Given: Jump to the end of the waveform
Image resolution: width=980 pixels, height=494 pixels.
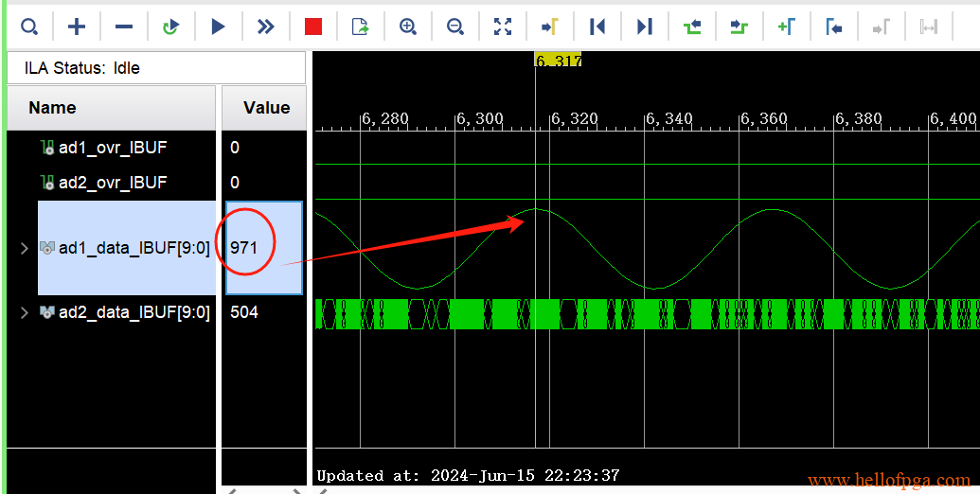Looking at the screenshot, I should pyautogui.click(x=645, y=26).
